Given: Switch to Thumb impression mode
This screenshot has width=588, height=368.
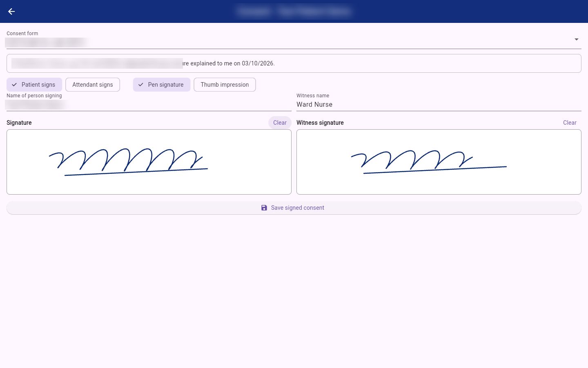Looking at the screenshot, I should (x=225, y=85).
